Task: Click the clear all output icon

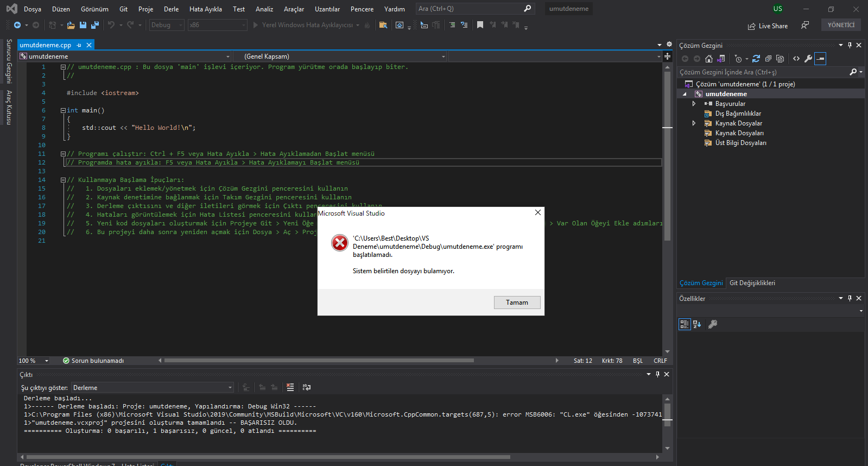Action: (290, 387)
